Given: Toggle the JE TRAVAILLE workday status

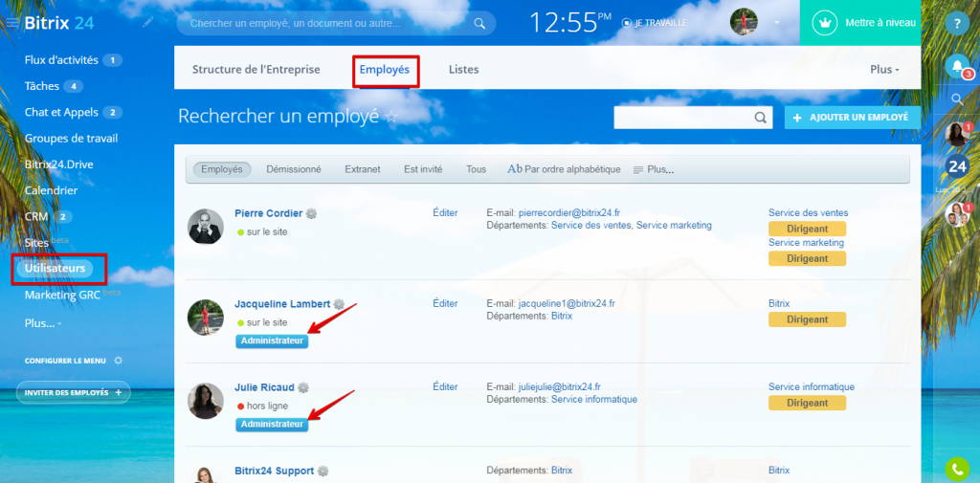Looking at the screenshot, I should click(655, 23).
